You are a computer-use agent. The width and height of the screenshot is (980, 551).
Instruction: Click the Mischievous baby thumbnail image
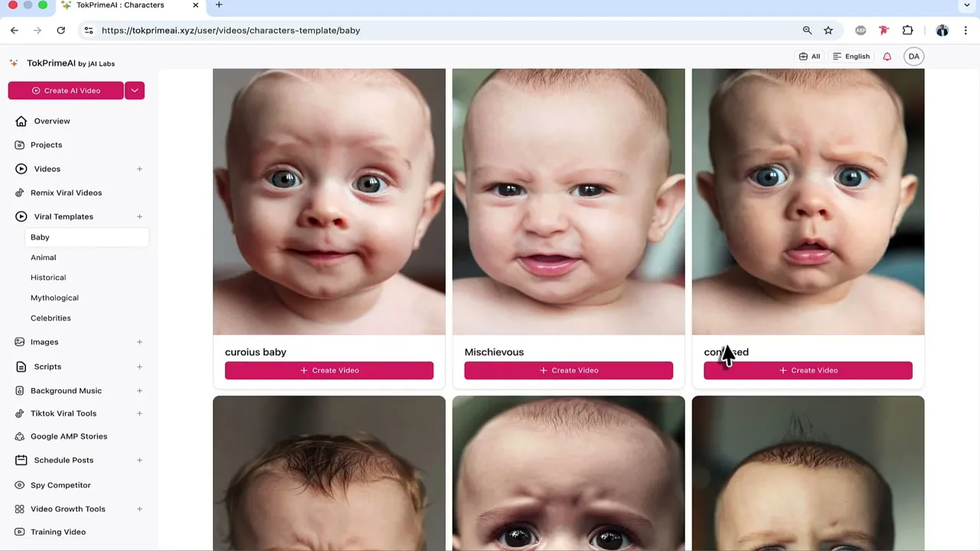(569, 202)
